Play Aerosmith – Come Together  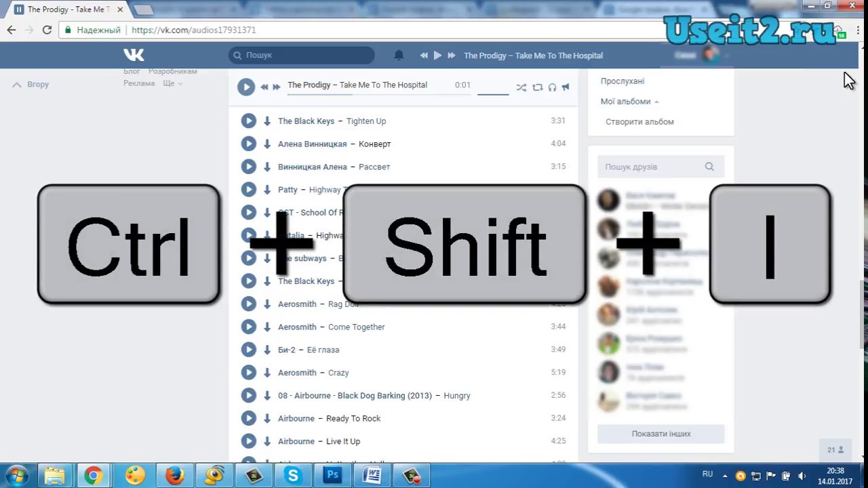[248, 327]
